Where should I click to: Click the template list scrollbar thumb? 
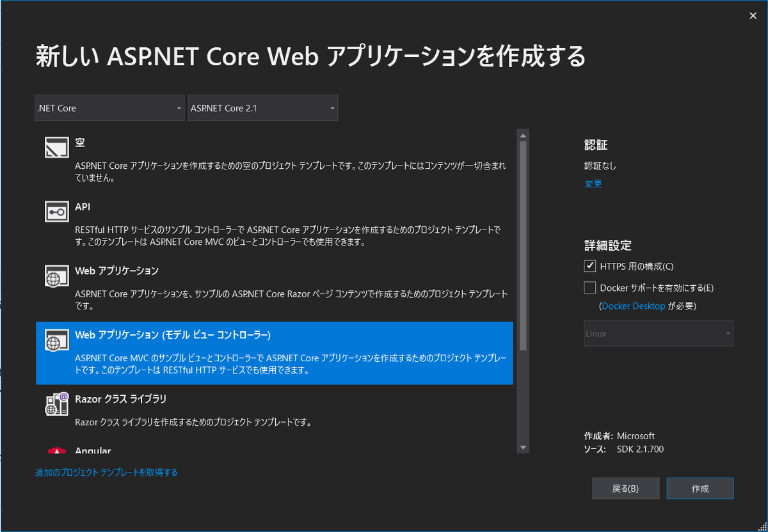[523, 246]
